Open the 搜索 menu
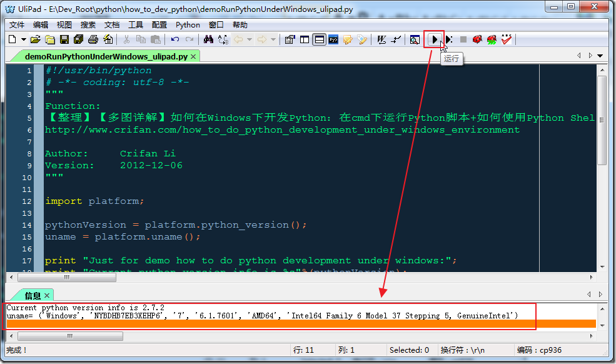The height and width of the screenshot is (364, 616). 88,25
